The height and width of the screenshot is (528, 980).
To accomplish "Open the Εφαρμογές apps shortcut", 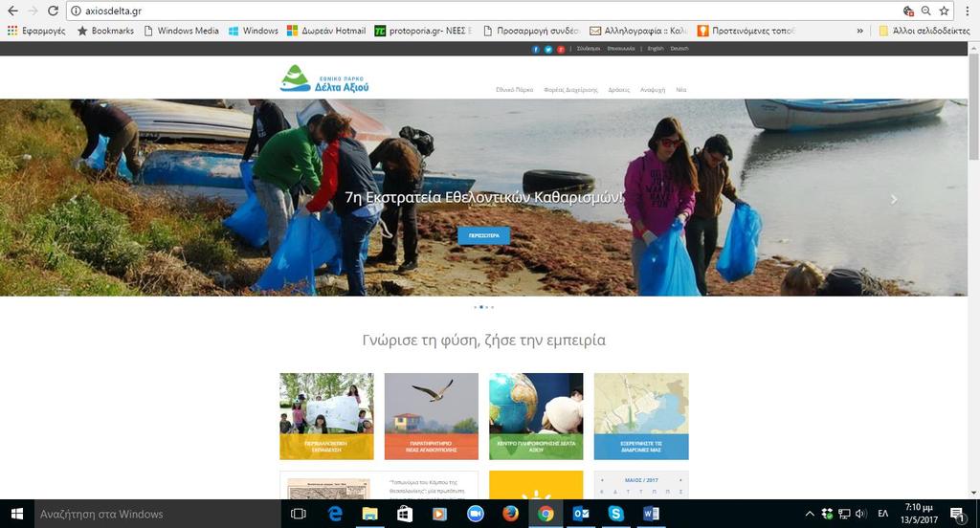I will point(36,30).
